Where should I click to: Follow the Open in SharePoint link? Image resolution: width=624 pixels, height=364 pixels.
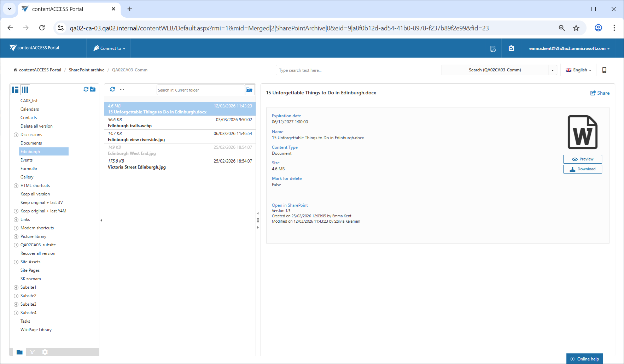click(290, 205)
